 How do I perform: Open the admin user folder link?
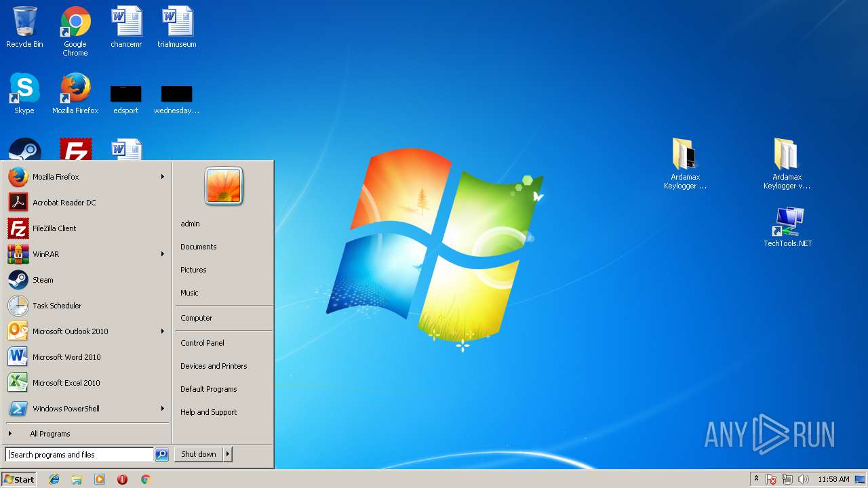[x=223, y=224]
